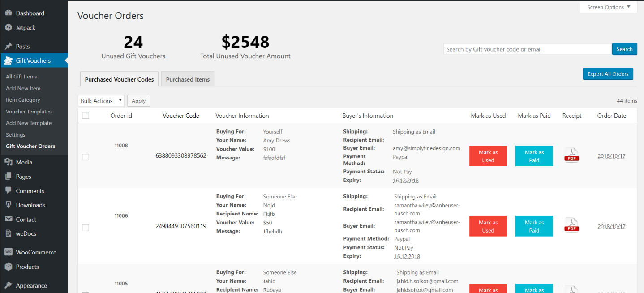Click the Appearance paintbrush icon
The width and height of the screenshot is (644, 293).
(x=8, y=286)
